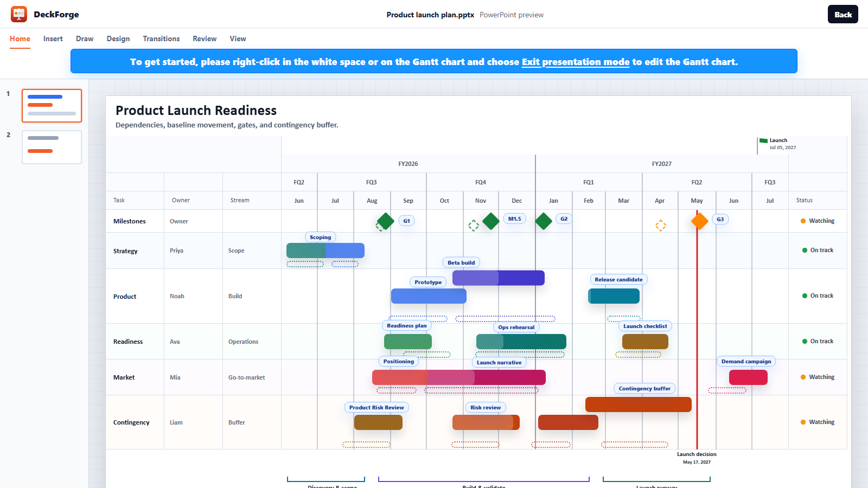This screenshot has height=488, width=868.
Task: Click the dashed orange baseline diamond in April
Action: [x=661, y=226]
